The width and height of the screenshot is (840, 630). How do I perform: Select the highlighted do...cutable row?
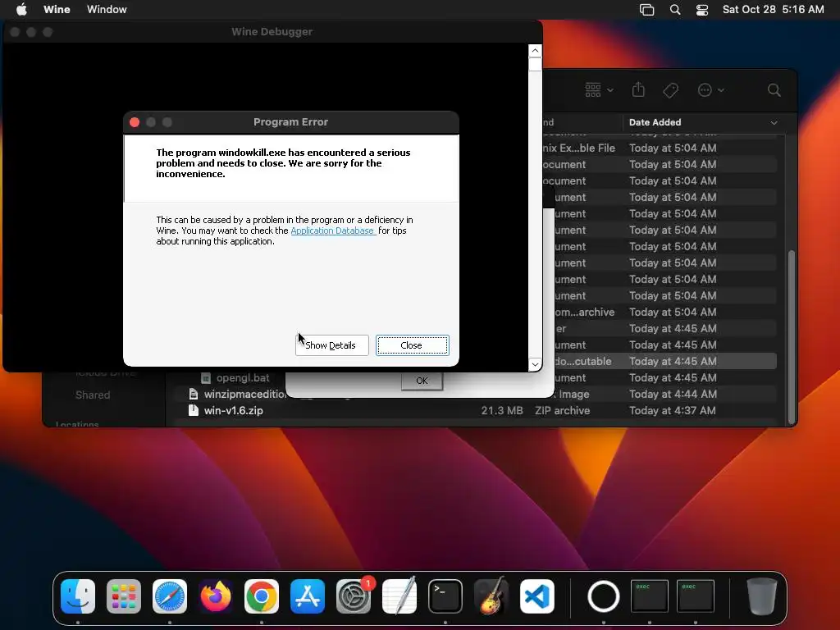(664, 361)
